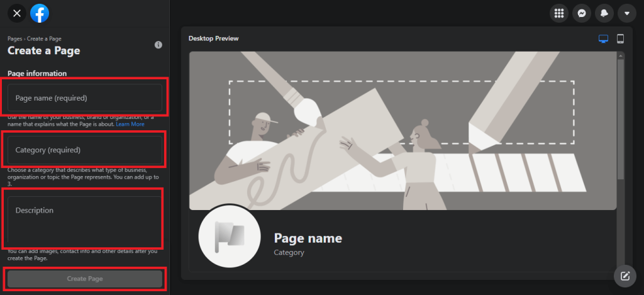
Task: Click the 'Page name' preview heading
Action: [308, 238]
